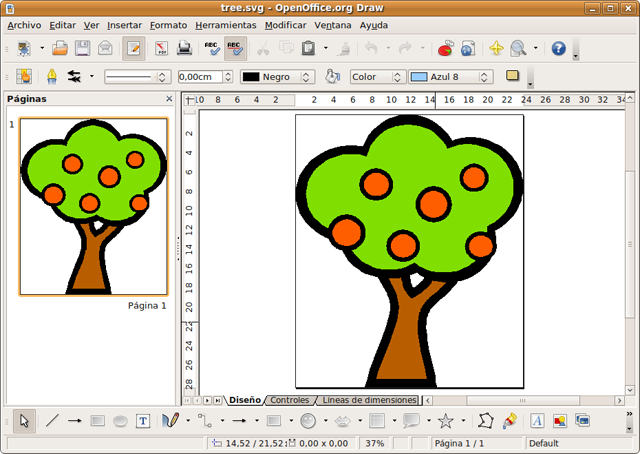Switch to the Controles layer tab

tap(289, 400)
